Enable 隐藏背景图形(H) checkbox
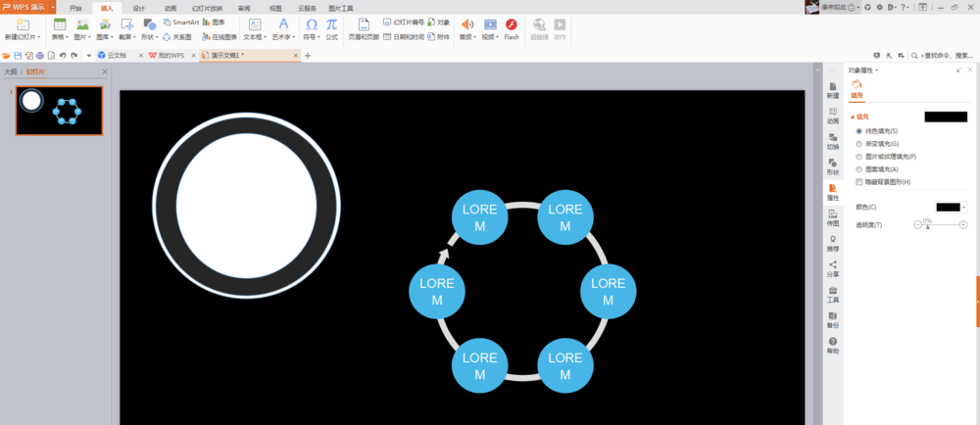 point(859,181)
